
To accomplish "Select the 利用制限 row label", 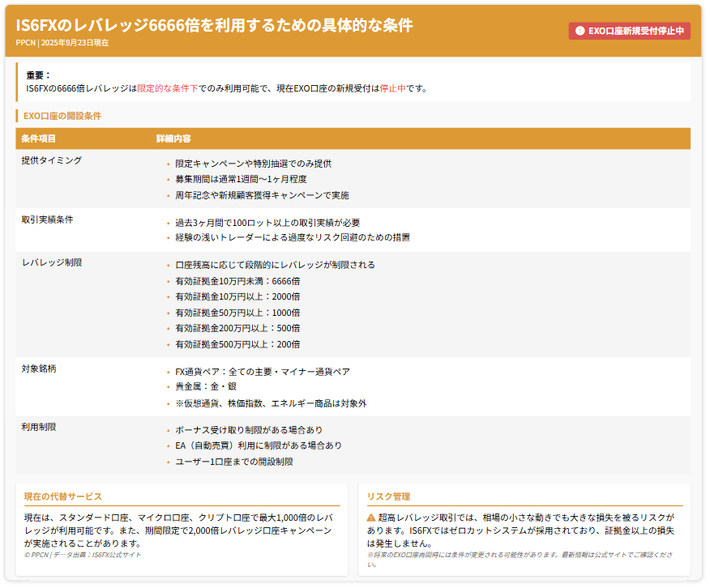I will click(39, 427).
